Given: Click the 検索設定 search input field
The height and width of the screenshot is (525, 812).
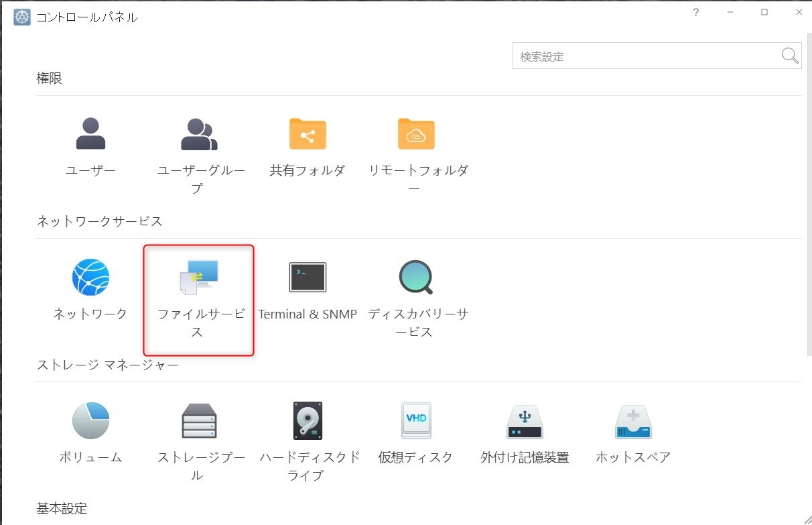Looking at the screenshot, I should [643, 56].
